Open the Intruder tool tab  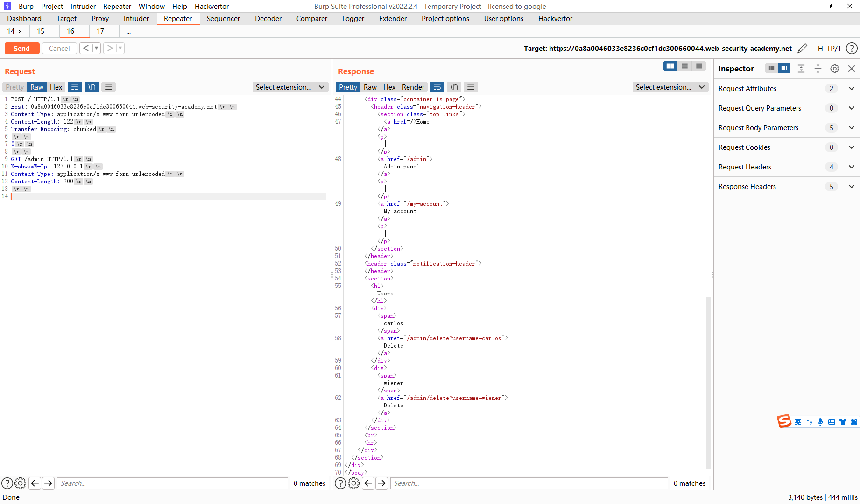pos(136,19)
